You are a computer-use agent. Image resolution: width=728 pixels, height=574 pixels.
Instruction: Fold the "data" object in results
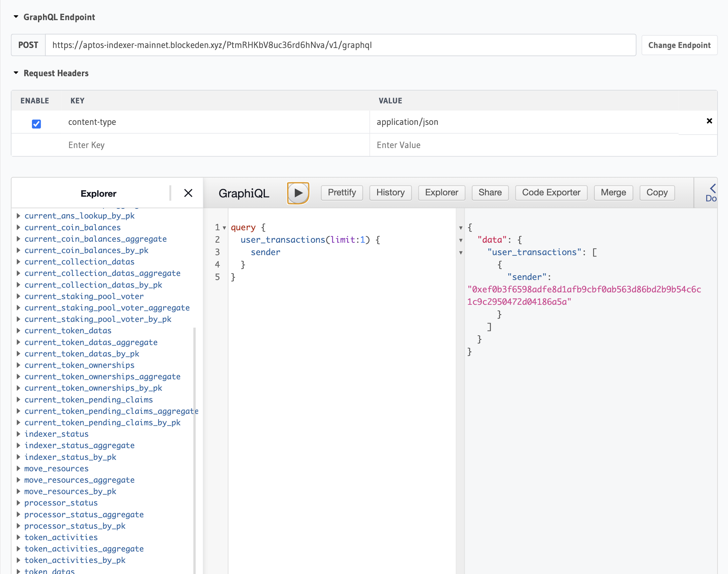pyautogui.click(x=461, y=240)
